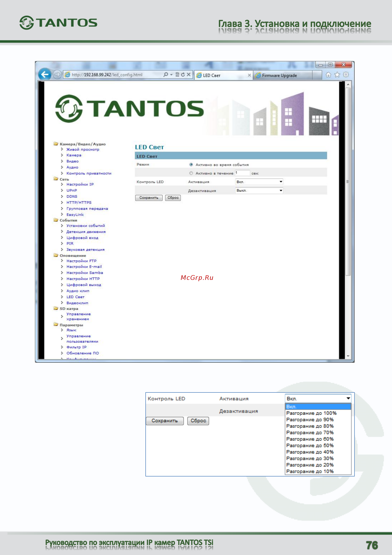Screen dimensions: 392x555
Task: Open Цифровой выход link
Action: (x=84, y=285)
